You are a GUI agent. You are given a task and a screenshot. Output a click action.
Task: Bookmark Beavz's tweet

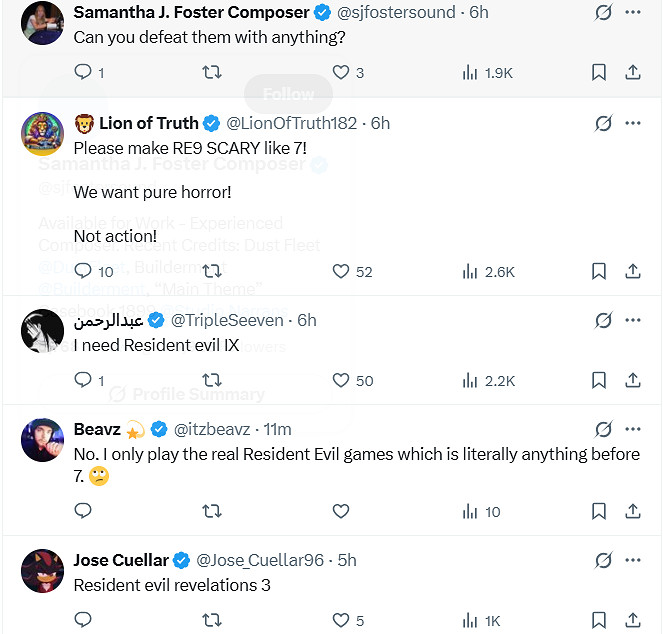[598, 511]
